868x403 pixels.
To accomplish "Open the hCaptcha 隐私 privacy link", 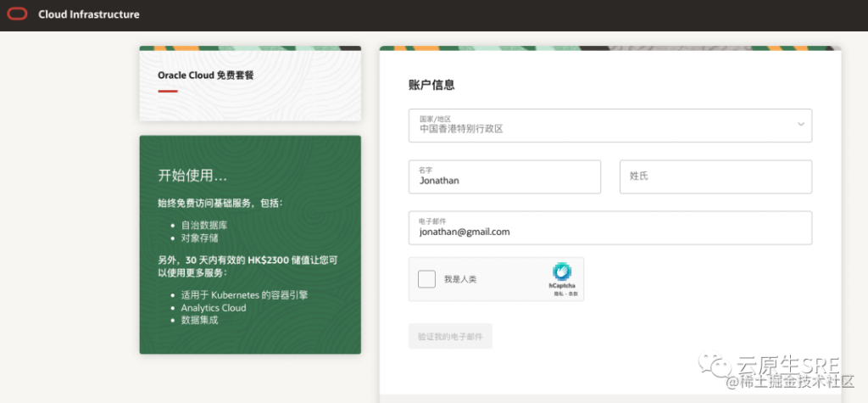I will [x=558, y=294].
